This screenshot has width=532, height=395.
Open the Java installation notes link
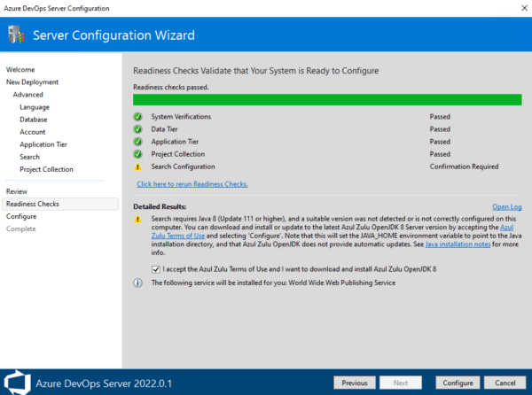point(458,244)
